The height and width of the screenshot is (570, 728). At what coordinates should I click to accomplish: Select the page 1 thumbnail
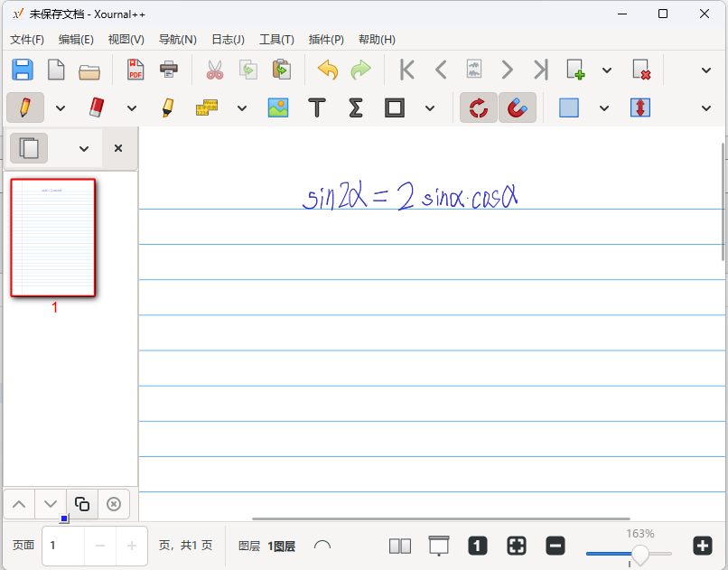(x=53, y=238)
